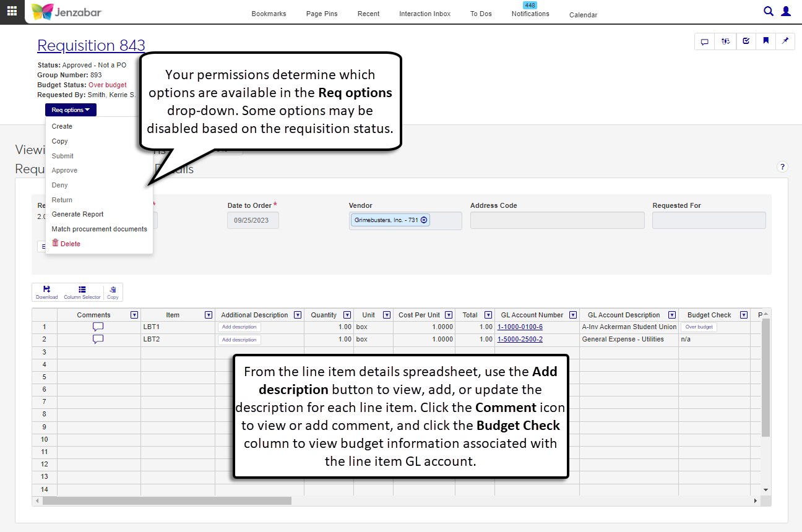Image resolution: width=802 pixels, height=532 pixels.
Task: Remove Grimebusters vendor with the x icon
Action: point(424,220)
